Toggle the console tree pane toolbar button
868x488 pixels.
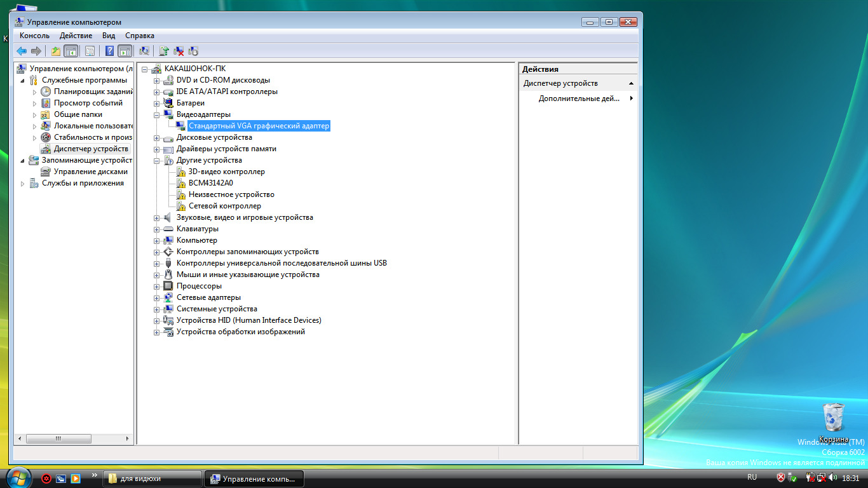(71, 51)
